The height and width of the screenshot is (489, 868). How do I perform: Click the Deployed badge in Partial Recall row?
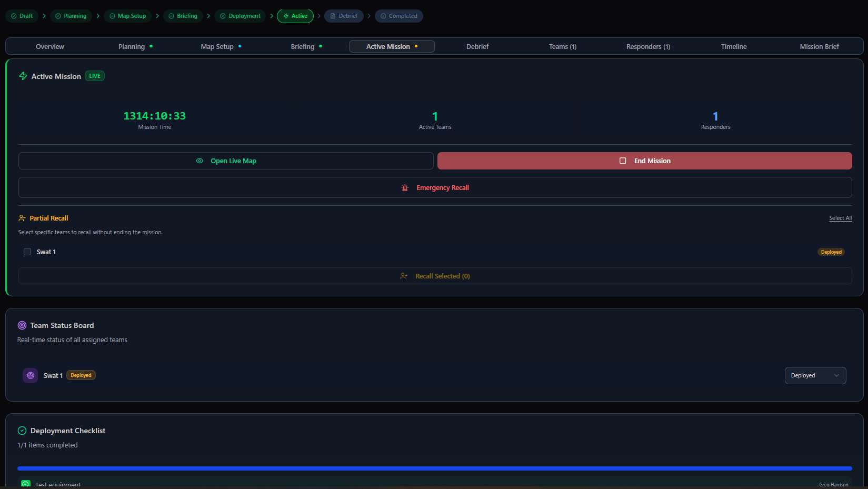831,252
